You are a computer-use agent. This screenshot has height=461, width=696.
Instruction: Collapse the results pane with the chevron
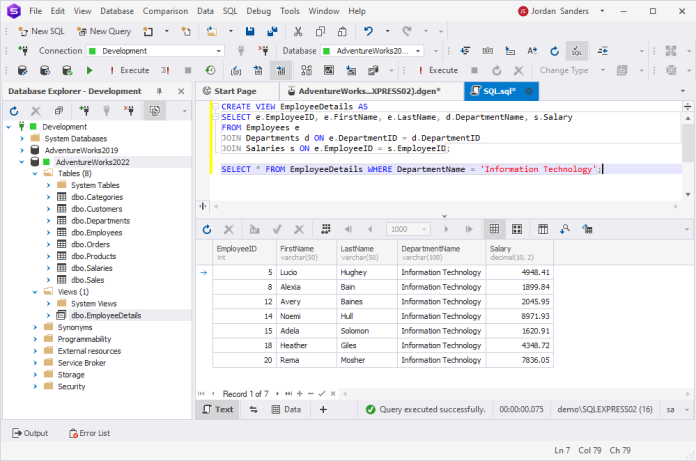click(x=444, y=216)
